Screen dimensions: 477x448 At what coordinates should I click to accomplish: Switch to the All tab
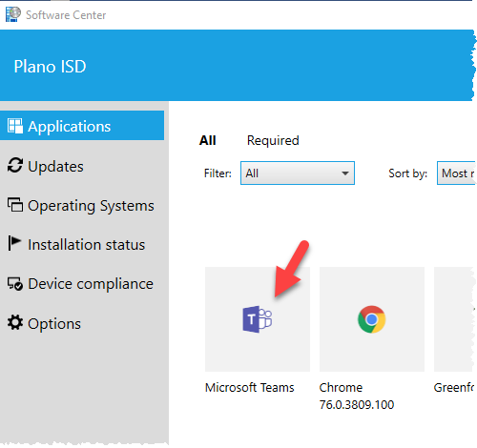[208, 140]
